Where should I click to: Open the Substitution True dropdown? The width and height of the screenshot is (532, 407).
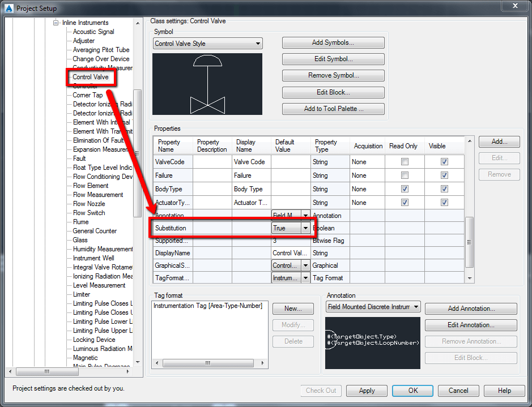pos(305,228)
